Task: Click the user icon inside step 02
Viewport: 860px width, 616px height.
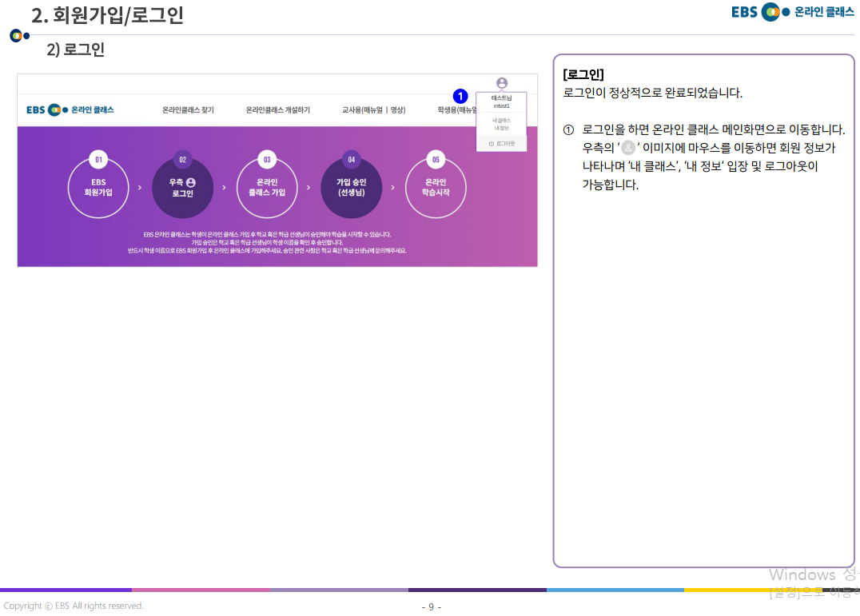Action: [191, 182]
